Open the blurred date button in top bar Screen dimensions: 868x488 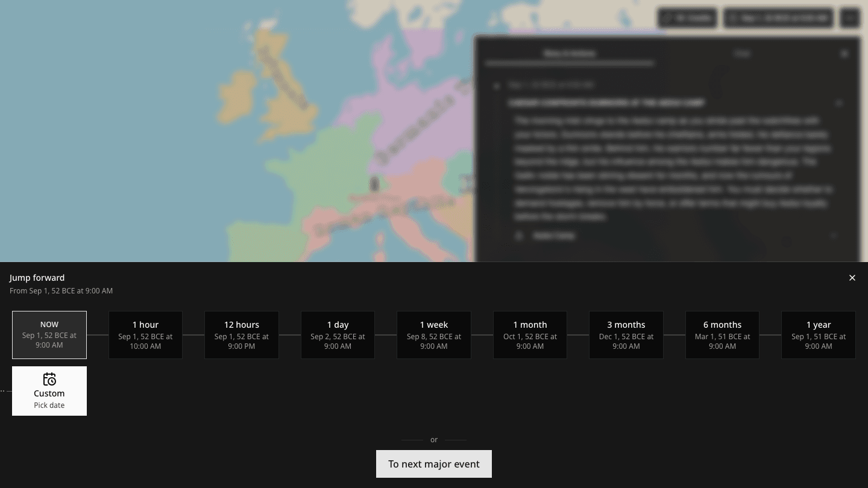(779, 18)
